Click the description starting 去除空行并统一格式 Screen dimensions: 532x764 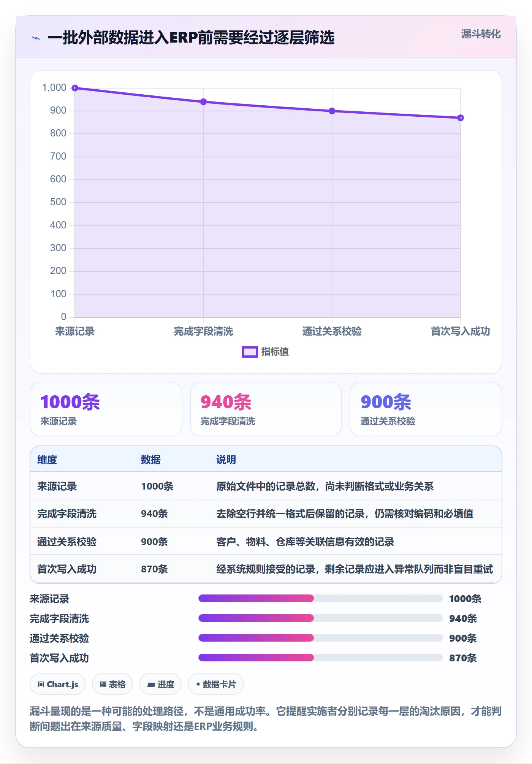[345, 514]
